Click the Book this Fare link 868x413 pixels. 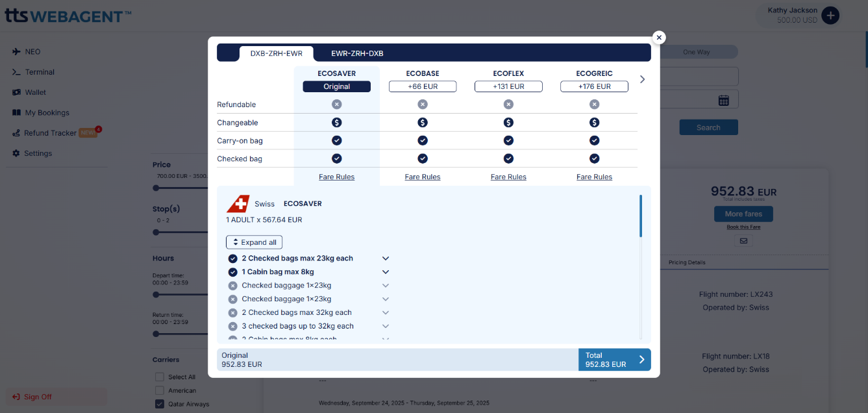(x=743, y=227)
